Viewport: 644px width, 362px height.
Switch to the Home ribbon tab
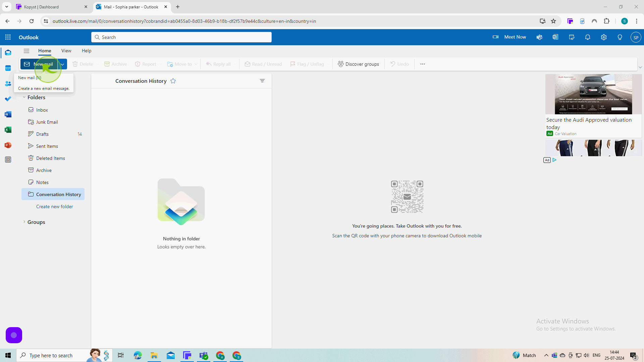(45, 51)
